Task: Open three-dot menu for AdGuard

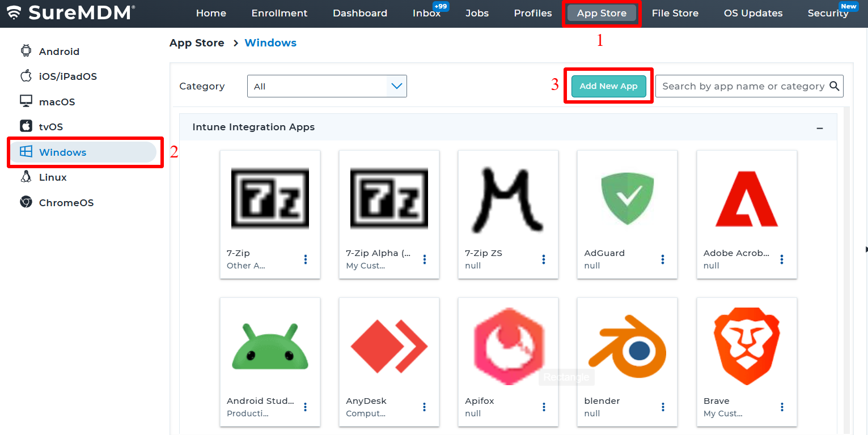Action: (662, 259)
